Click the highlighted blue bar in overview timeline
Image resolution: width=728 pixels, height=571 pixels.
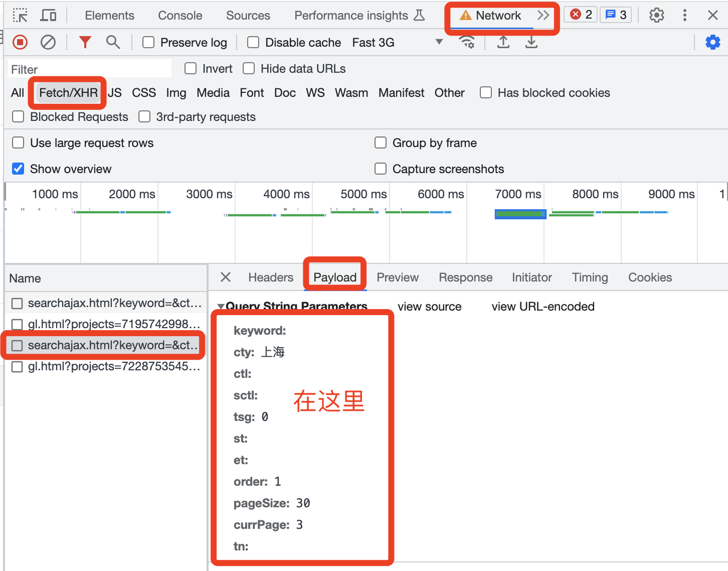[x=520, y=214]
